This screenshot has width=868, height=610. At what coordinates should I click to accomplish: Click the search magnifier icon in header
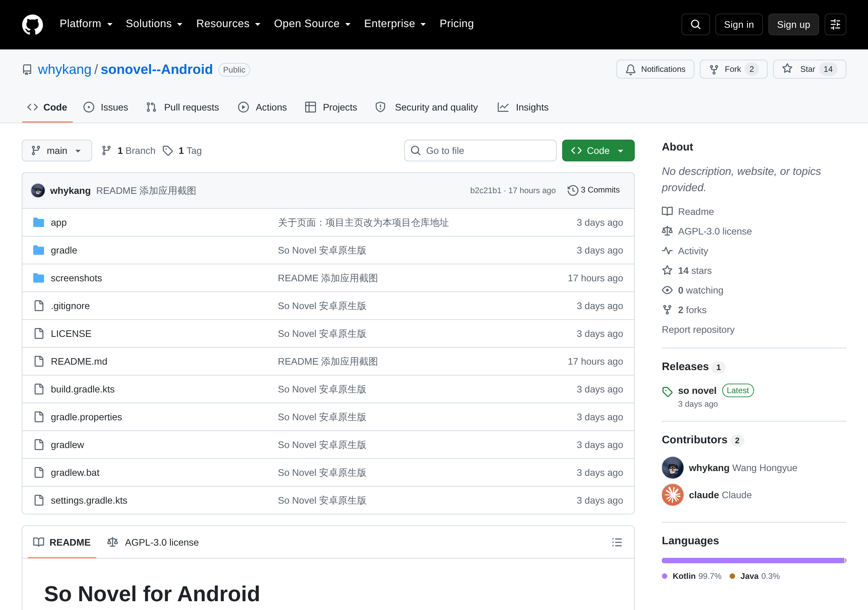point(695,24)
